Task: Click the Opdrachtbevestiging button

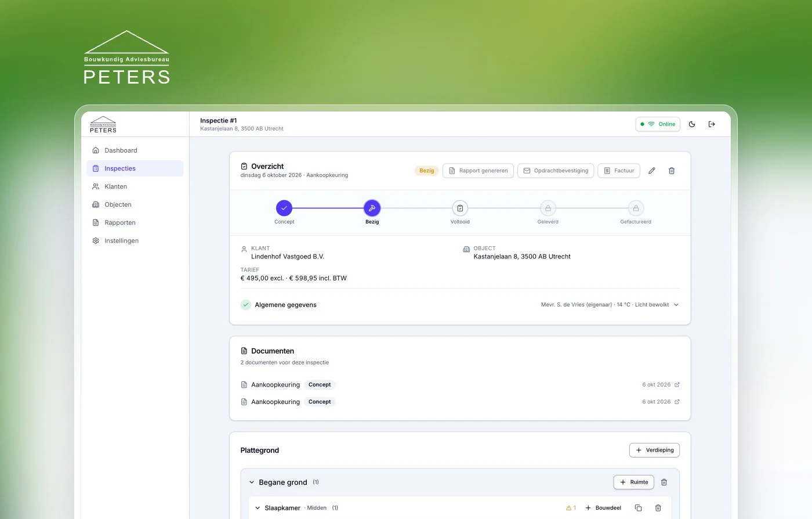Action: click(556, 171)
